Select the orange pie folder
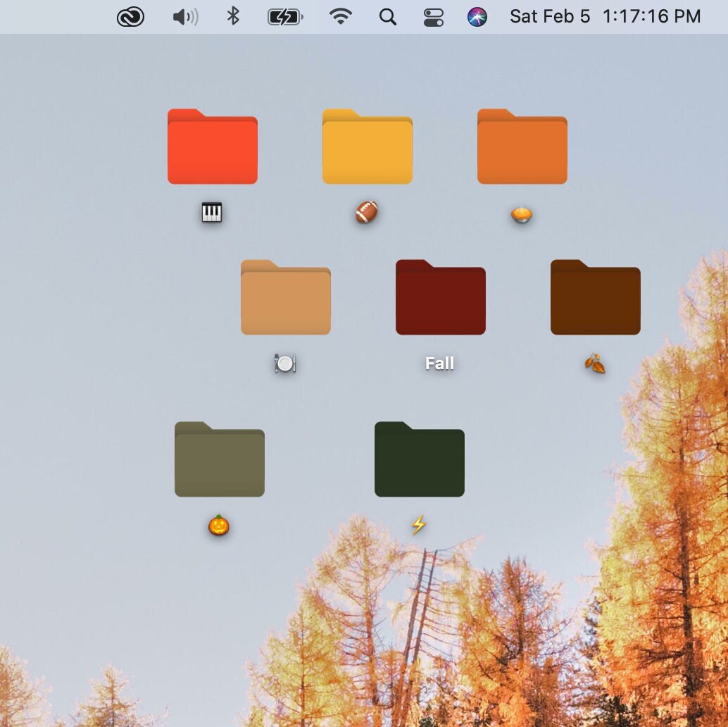The height and width of the screenshot is (727, 728). (x=522, y=146)
